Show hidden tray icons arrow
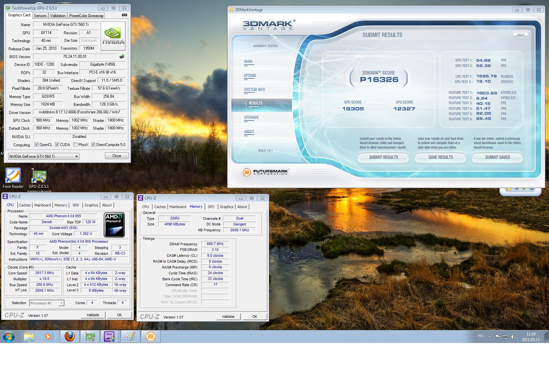The image size is (549, 392). point(490,336)
